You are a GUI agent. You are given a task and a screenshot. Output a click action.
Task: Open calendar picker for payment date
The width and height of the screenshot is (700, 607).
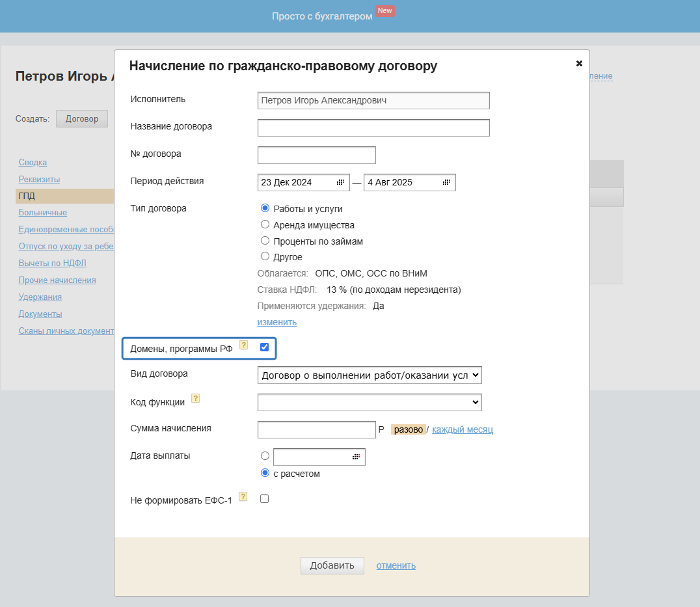point(356,457)
